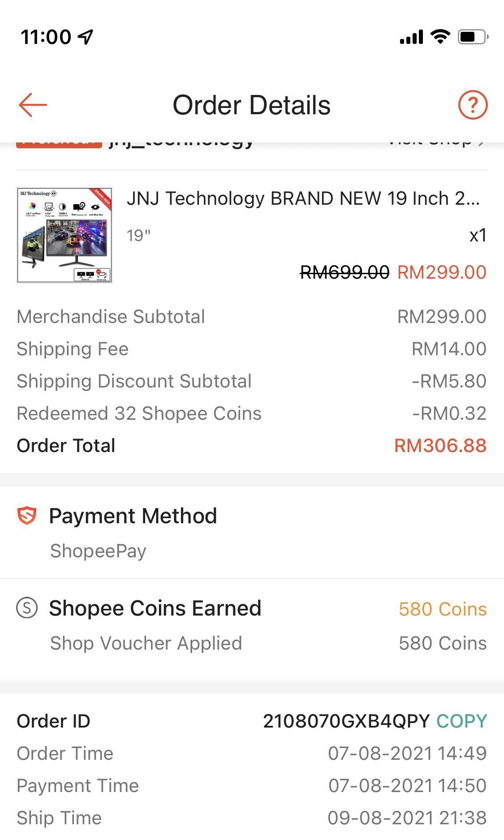504x840 pixels.
Task: Tap the Order Details header title
Action: 252,105
